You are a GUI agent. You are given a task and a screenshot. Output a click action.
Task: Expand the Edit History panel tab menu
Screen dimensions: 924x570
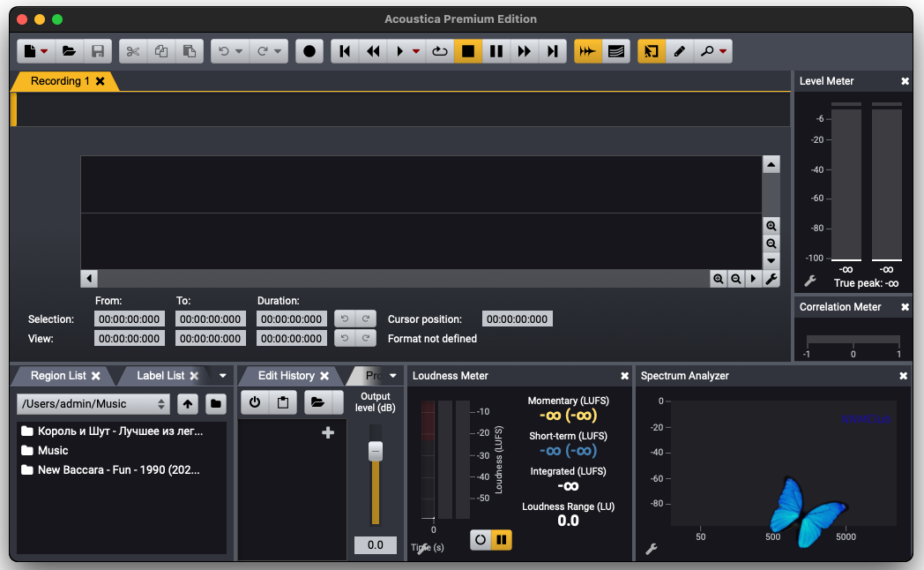393,376
